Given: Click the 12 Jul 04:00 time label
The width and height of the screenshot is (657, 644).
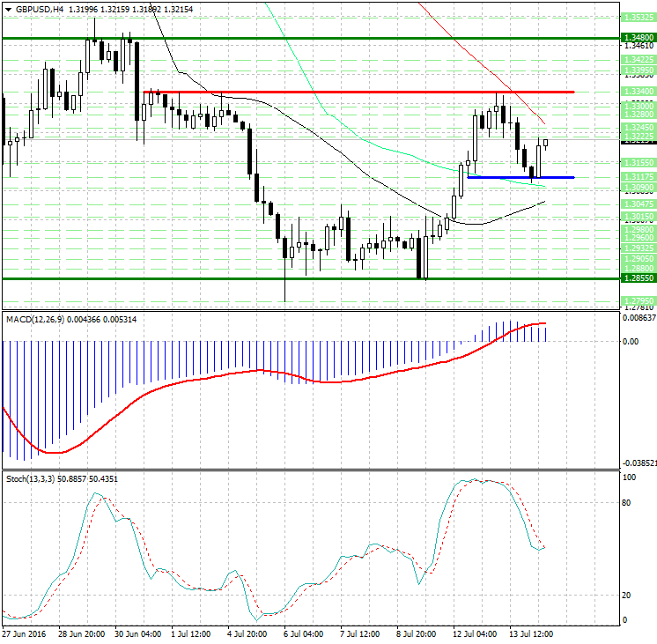Looking at the screenshot, I should pos(475,633).
